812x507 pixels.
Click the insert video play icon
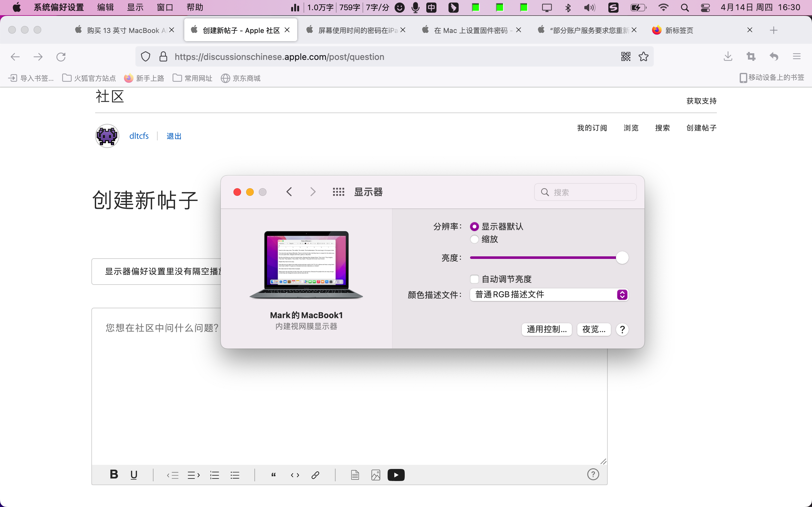tap(396, 475)
